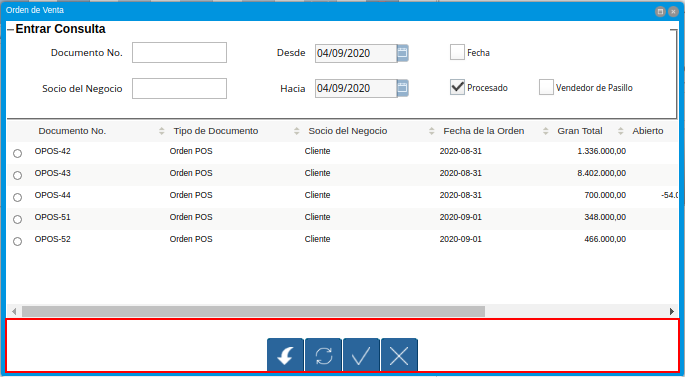Click the OPOS-52 document cell

pos(52,239)
